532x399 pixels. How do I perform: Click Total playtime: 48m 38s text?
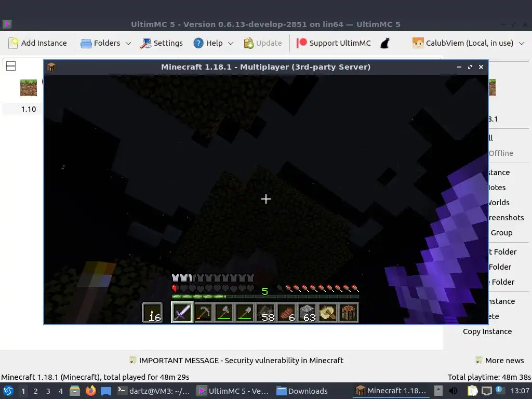pyautogui.click(x=489, y=377)
